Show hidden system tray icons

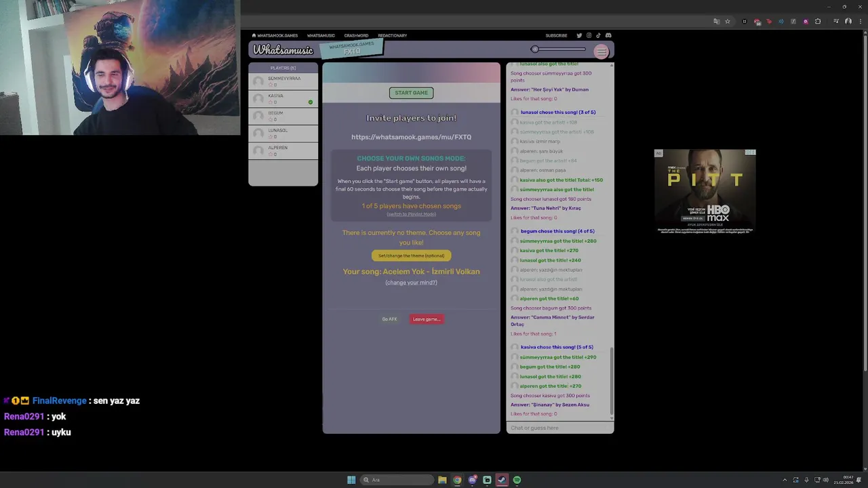coord(785,480)
